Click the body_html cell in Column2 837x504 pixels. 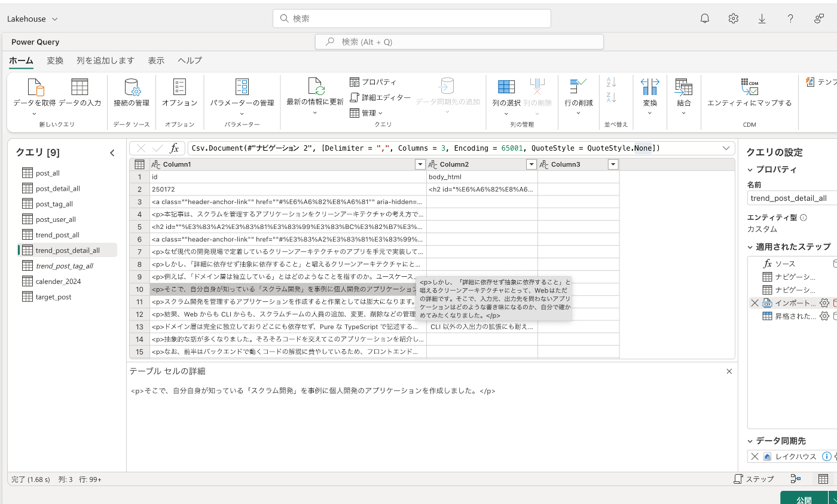click(x=482, y=177)
